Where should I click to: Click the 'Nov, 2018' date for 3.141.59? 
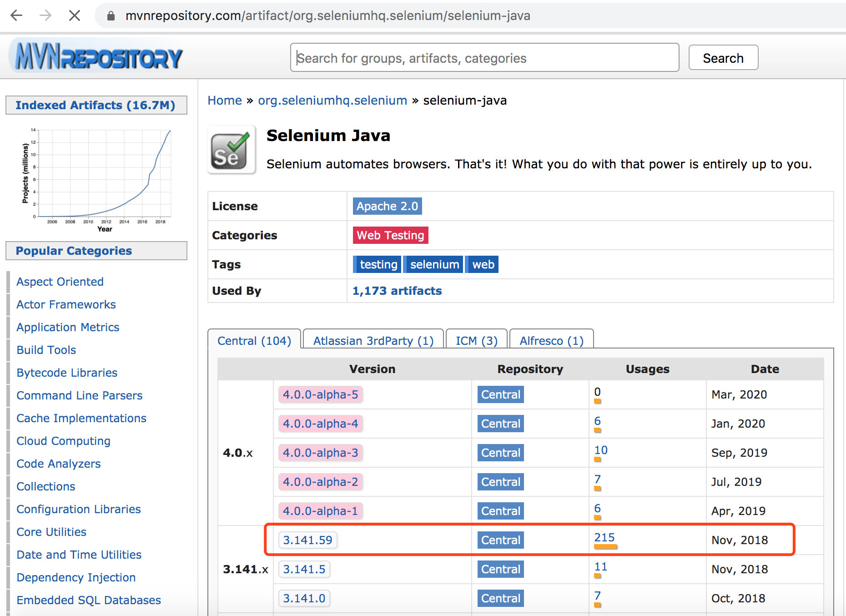[x=740, y=540]
